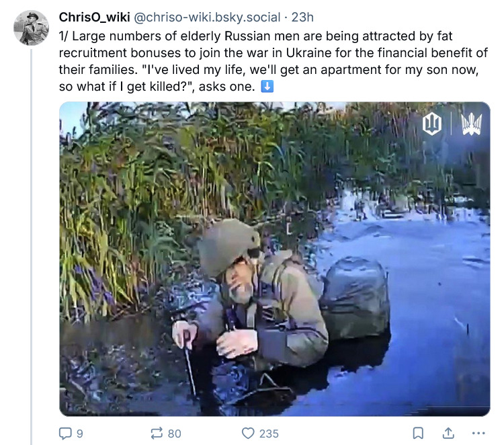Click the ChrisO_wiki display name
Screen dimensions: 504x445
pos(95,17)
